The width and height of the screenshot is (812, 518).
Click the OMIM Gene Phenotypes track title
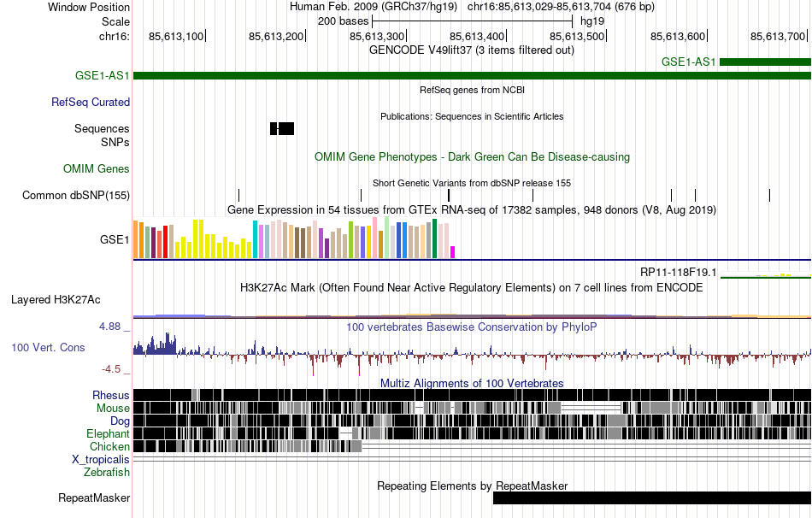[473, 157]
